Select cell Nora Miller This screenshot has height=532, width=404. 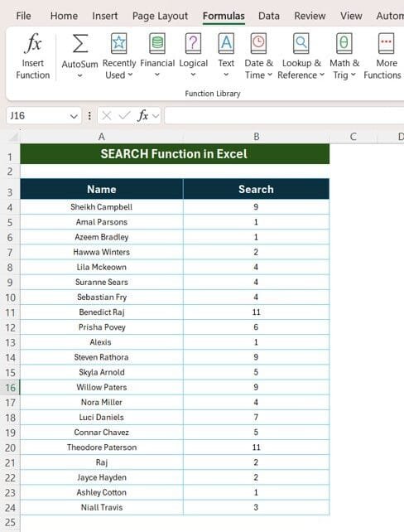coord(102,403)
